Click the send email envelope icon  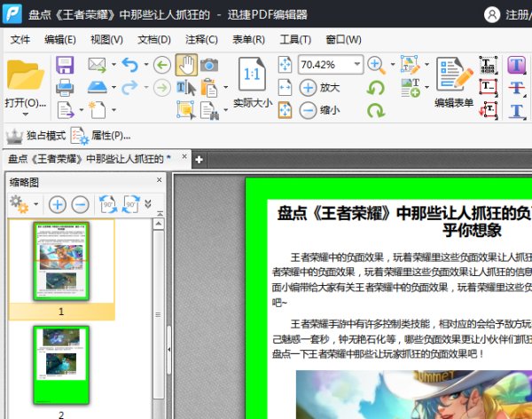tap(97, 65)
